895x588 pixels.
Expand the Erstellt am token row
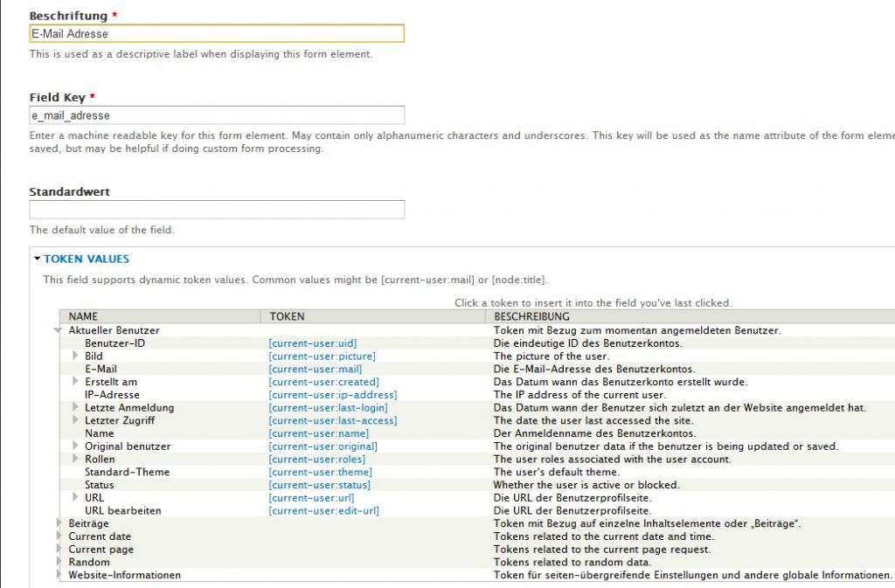click(x=76, y=382)
